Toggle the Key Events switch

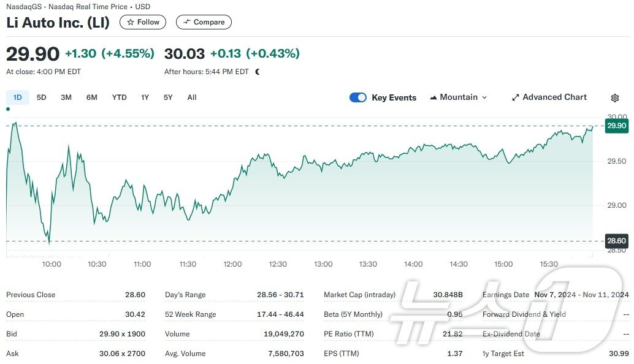click(x=358, y=97)
